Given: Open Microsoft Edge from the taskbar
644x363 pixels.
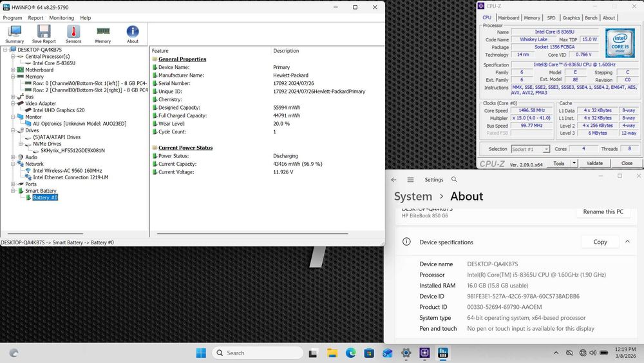Looking at the screenshot, I should pyautogui.click(x=350, y=353).
